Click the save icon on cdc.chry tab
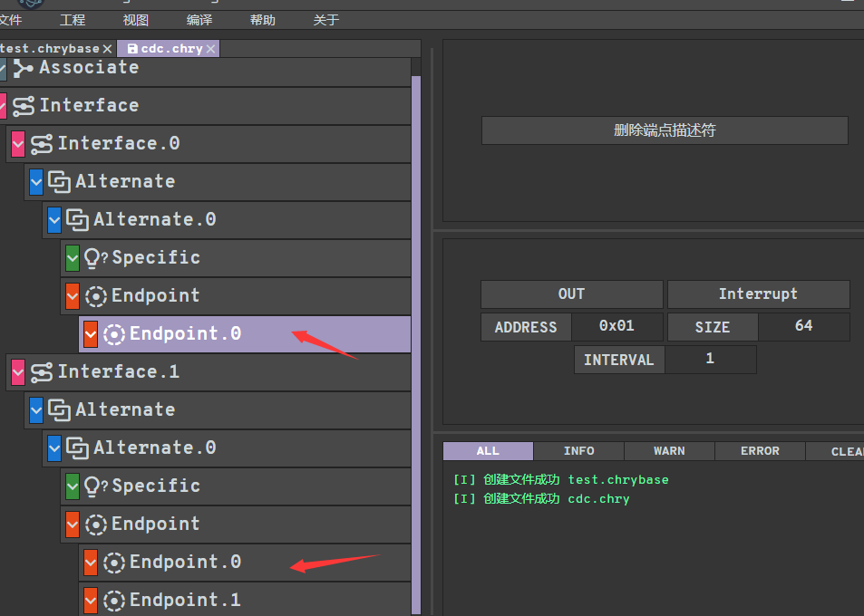The image size is (864, 616). point(132,49)
